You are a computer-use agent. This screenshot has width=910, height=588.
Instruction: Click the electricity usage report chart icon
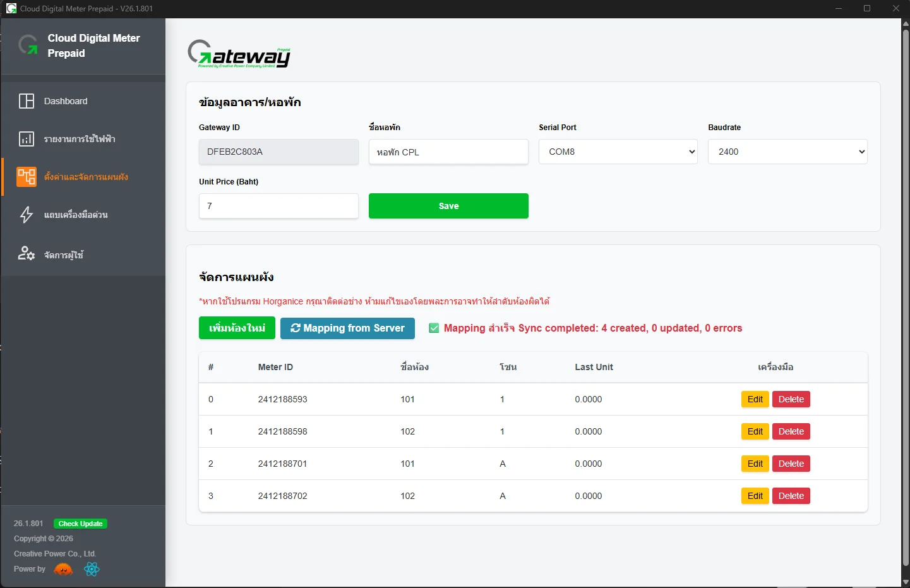coord(27,139)
